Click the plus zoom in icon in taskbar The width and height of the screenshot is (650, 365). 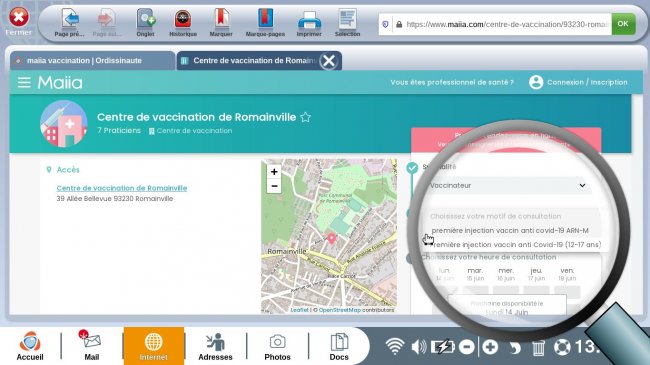490,347
